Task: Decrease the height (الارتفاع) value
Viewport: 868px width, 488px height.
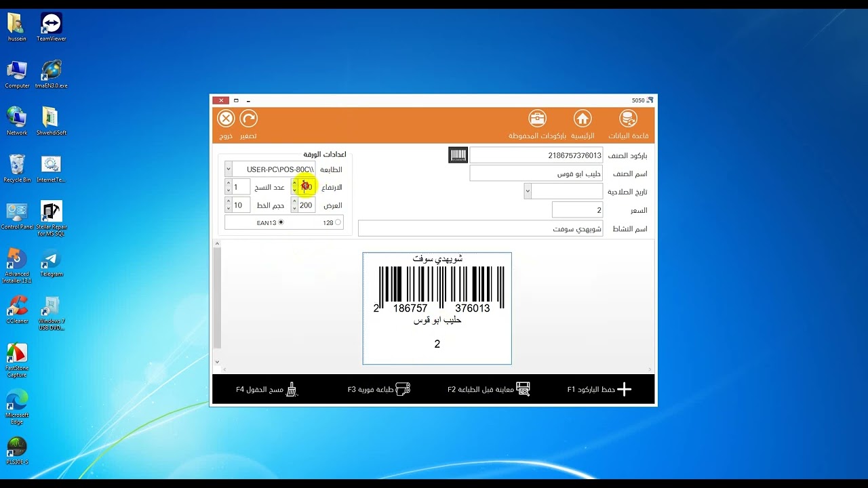Action: pos(294,190)
